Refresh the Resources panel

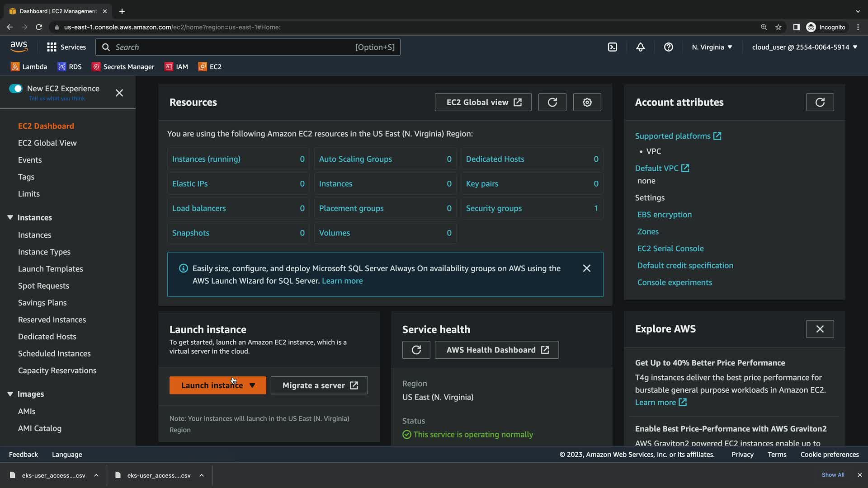pyautogui.click(x=552, y=102)
